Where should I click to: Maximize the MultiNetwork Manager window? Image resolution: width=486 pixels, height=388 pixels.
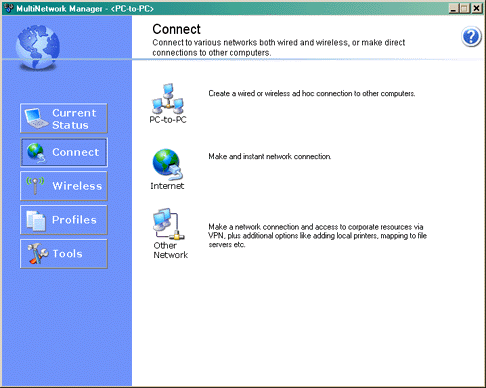point(464,8)
